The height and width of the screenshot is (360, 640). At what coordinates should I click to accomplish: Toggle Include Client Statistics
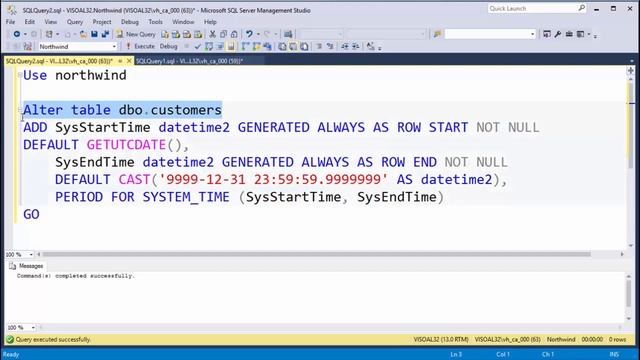[267, 47]
